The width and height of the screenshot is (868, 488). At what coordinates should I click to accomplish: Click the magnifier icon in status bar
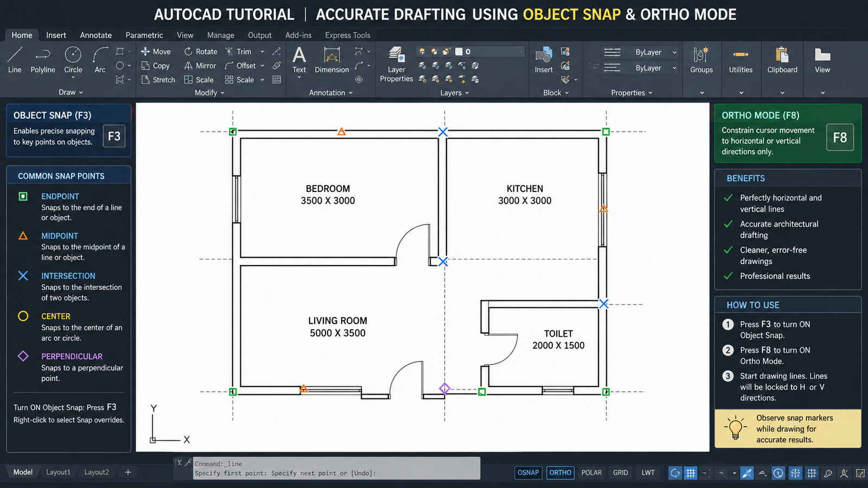[828, 473]
